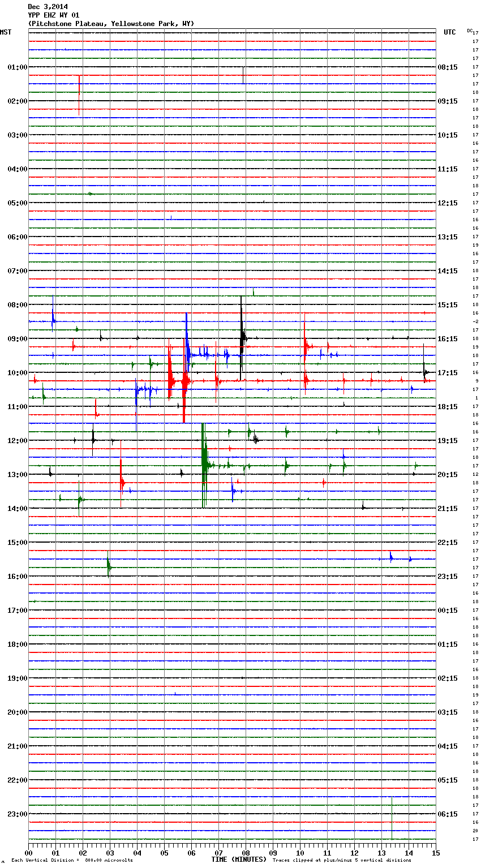Viewport: 481px width, 868px height.
Task: Click the 'MST' column header
Action: [6, 32]
